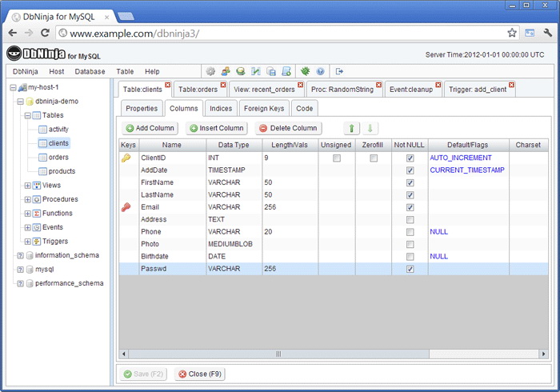Collapse the Tables tree node
560x392 pixels.
(x=27, y=115)
